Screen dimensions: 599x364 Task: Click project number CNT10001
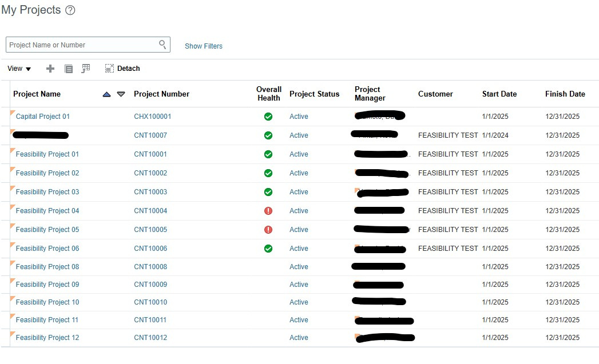tap(150, 154)
